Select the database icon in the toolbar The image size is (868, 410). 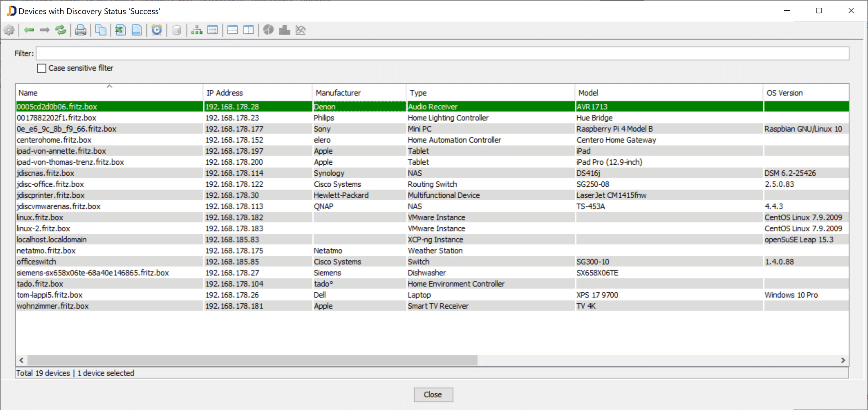(x=177, y=30)
